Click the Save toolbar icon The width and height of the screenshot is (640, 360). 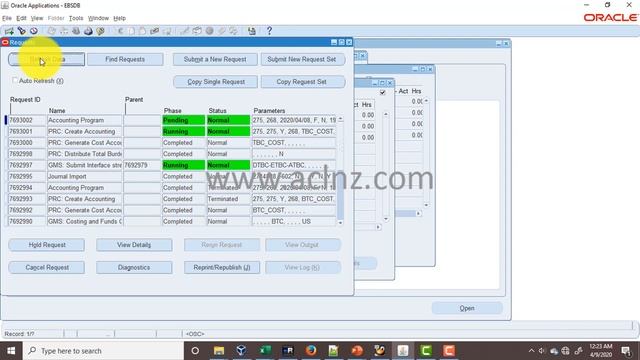51,31
